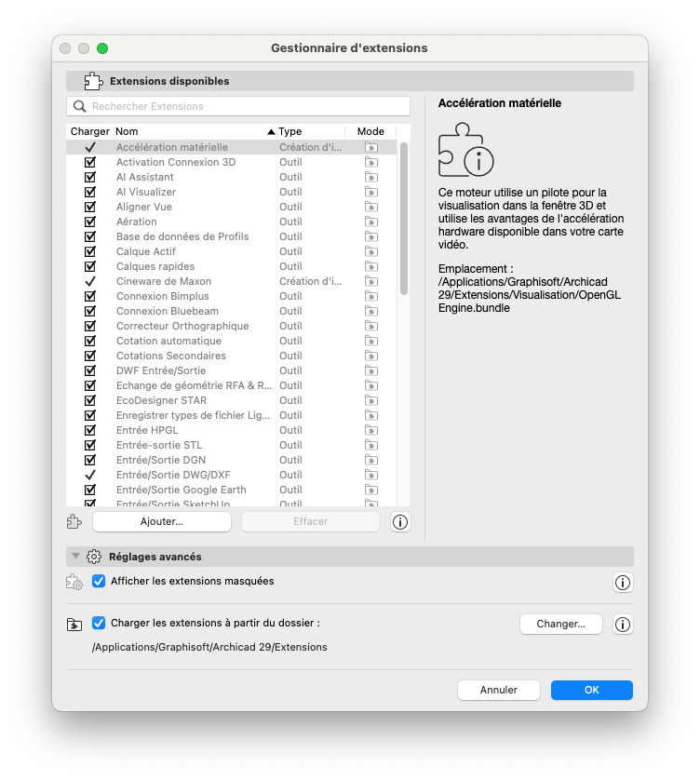Click the info icon for Afficher les extensions masquées
Viewport: 700px width, 780px height.
(623, 583)
